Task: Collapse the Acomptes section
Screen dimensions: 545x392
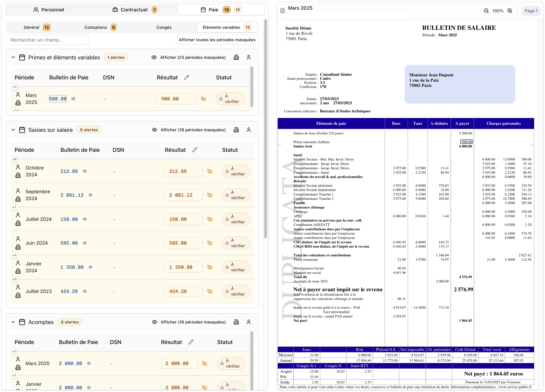Action: [13, 322]
